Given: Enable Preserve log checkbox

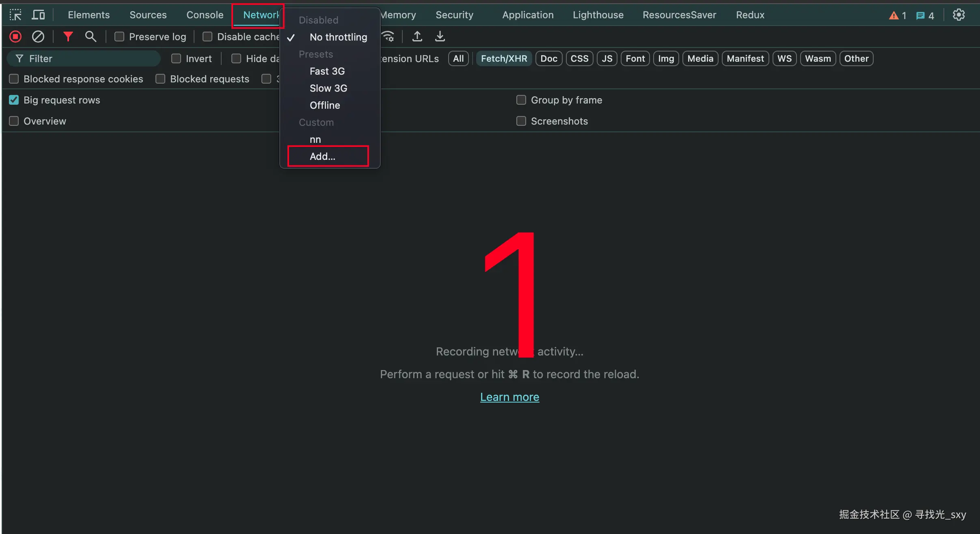Looking at the screenshot, I should point(119,37).
